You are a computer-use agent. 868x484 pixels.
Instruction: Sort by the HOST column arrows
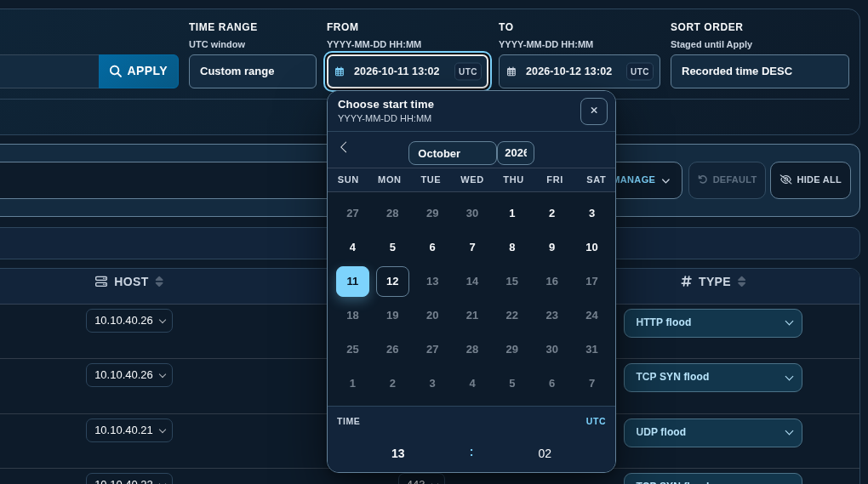(x=159, y=282)
